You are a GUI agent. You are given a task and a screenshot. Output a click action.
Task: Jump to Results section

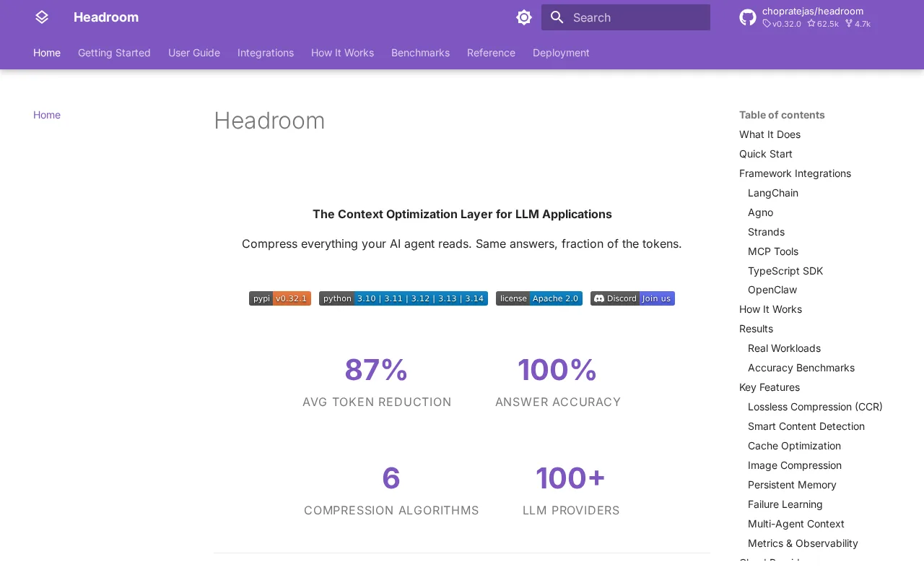[756, 329]
